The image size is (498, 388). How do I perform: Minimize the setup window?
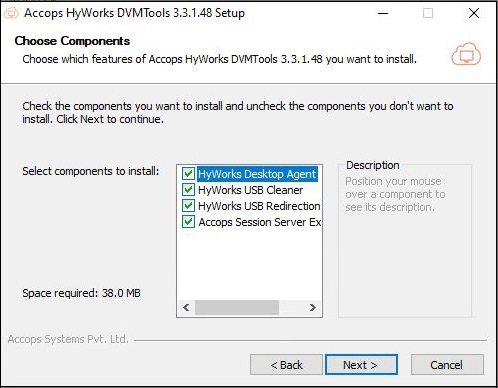(x=383, y=13)
